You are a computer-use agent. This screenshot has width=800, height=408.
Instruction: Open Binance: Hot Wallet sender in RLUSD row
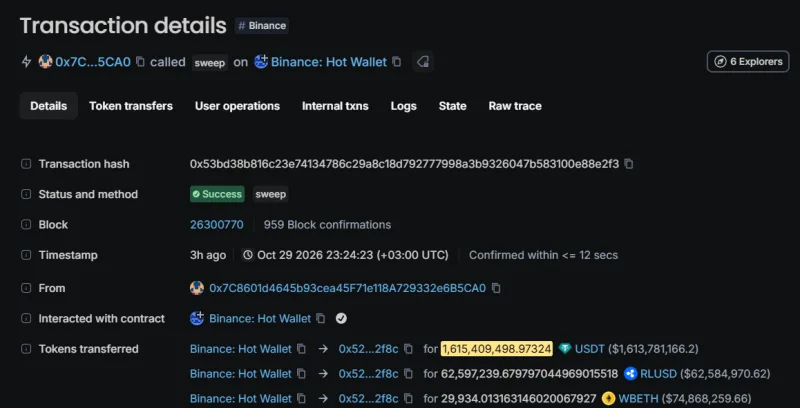[240, 373]
